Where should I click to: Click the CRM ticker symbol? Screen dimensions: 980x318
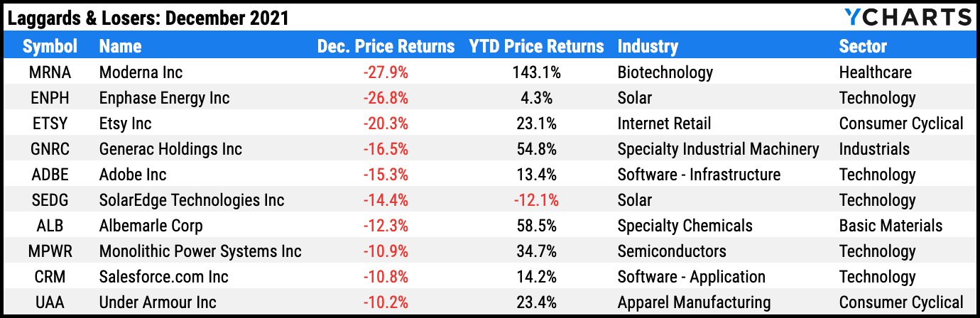(50, 277)
